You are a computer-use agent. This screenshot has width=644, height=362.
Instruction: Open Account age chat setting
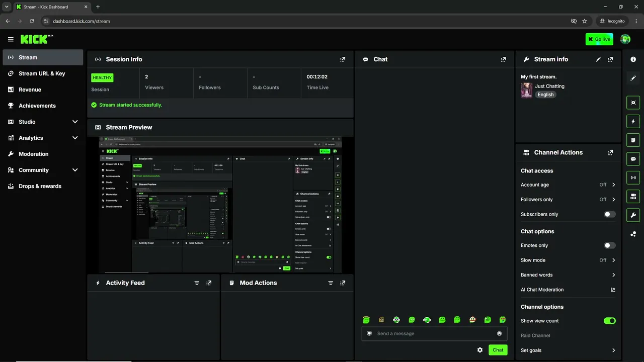point(568,185)
